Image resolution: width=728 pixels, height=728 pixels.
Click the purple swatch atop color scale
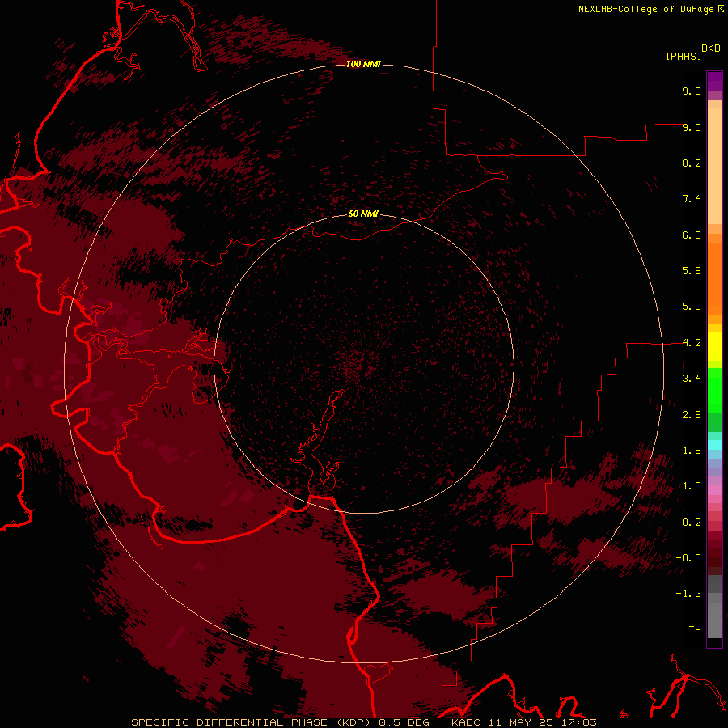tap(714, 81)
